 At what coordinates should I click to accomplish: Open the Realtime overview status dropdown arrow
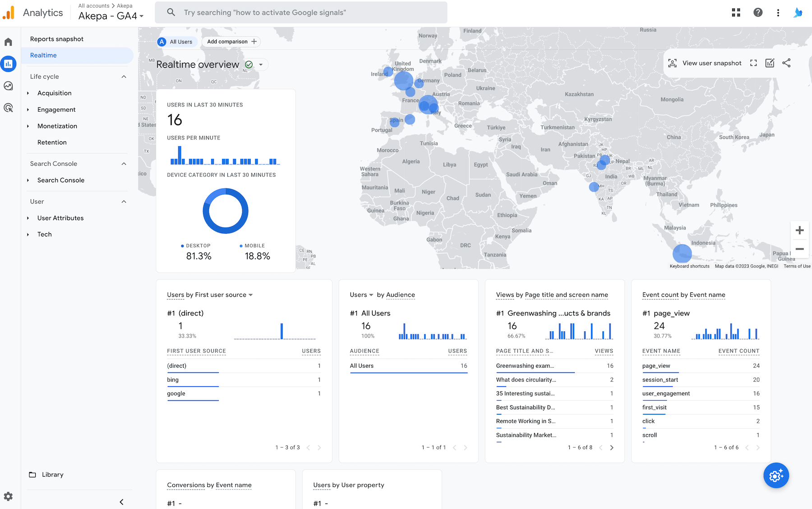click(261, 65)
